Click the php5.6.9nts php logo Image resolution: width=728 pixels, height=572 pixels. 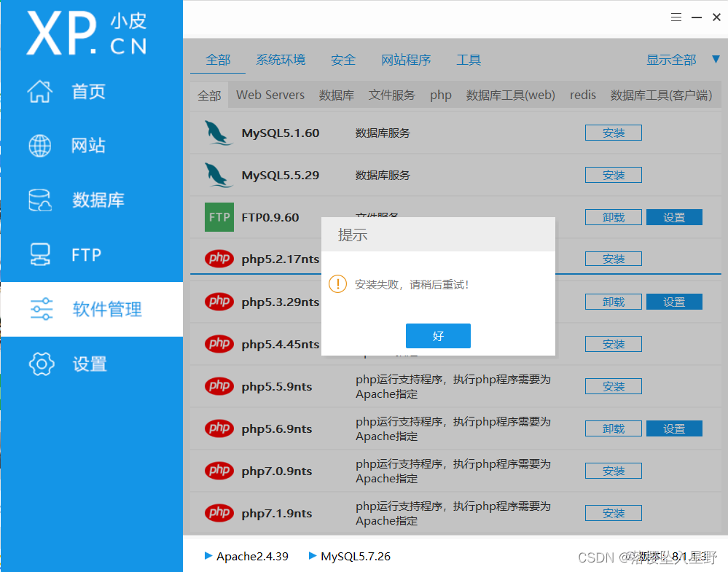219,428
